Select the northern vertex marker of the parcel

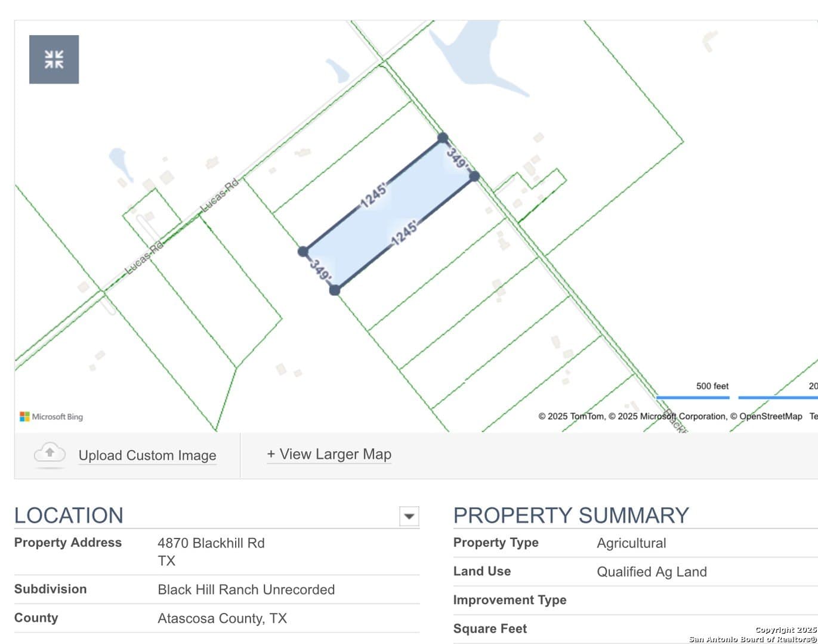[442, 137]
